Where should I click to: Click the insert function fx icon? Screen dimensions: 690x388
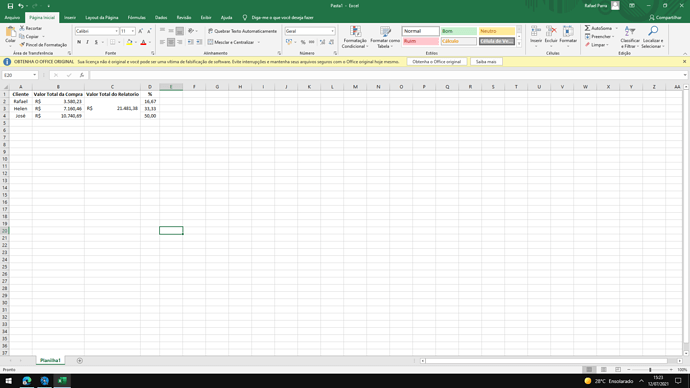(82, 75)
